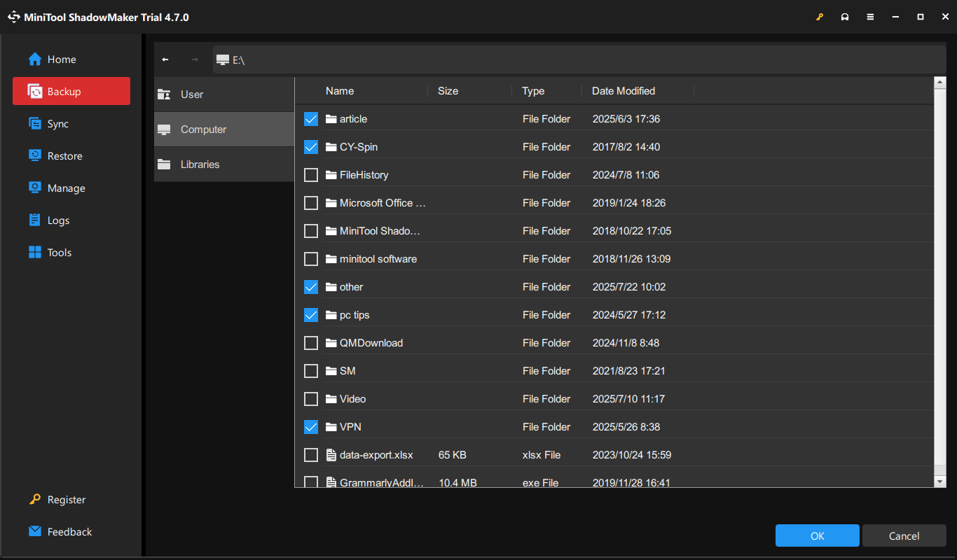957x560 pixels.
Task: Select the data-export.xlsx file checkbox
Action: (x=311, y=454)
